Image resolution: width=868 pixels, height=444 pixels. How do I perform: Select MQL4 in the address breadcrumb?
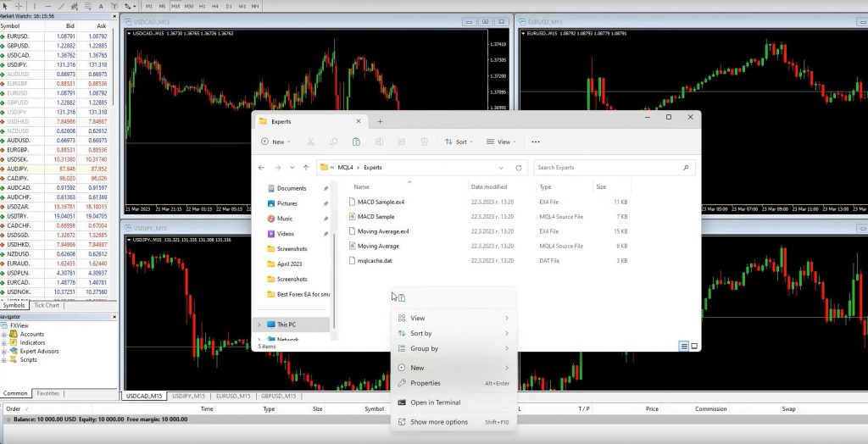346,167
